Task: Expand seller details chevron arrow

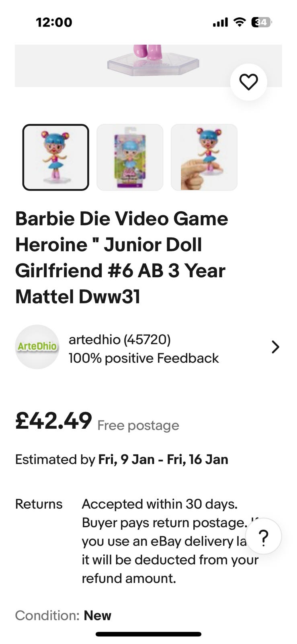Action: coord(275,347)
